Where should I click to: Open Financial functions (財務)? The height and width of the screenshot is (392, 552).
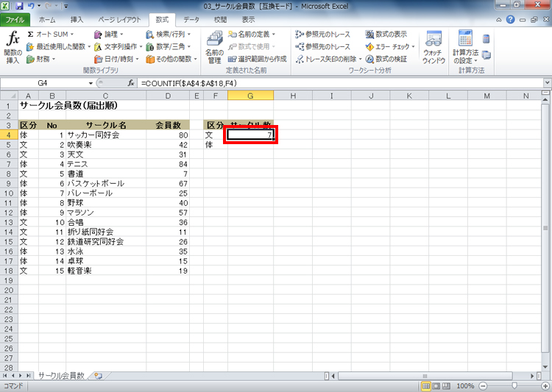(x=41, y=59)
